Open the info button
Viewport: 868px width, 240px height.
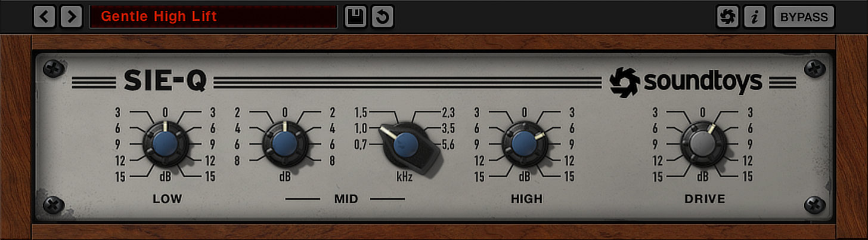[755, 17]
